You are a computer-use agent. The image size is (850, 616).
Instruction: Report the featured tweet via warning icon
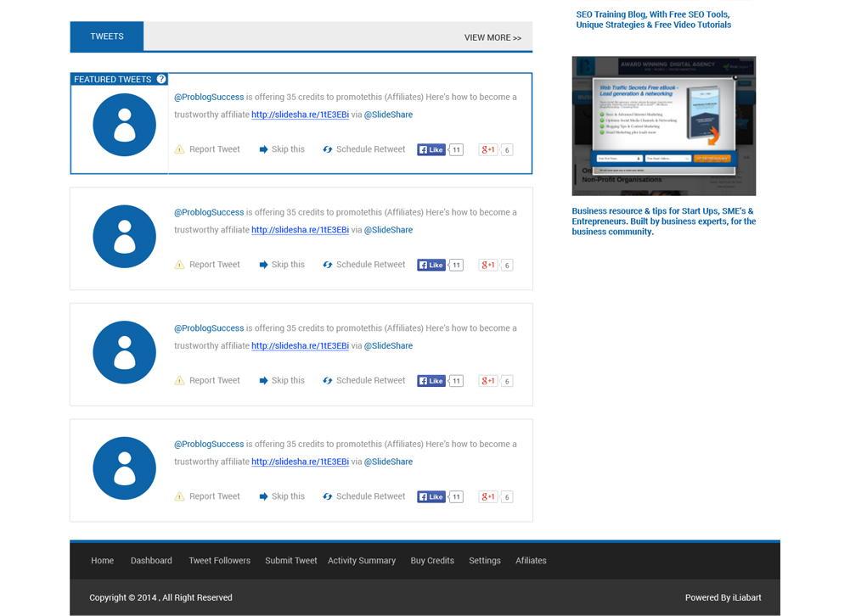pos(179,149)
